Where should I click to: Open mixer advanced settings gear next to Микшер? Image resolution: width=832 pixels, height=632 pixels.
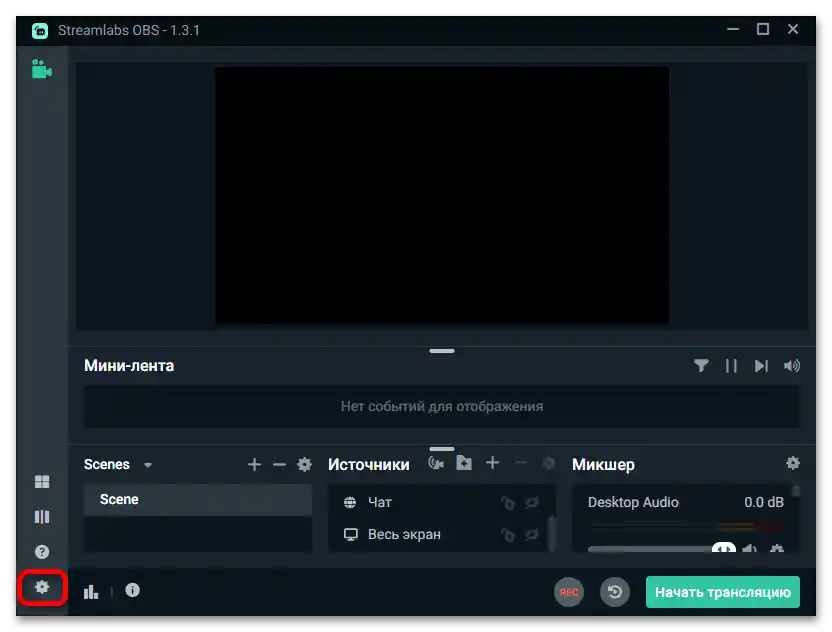coord(793,463)
